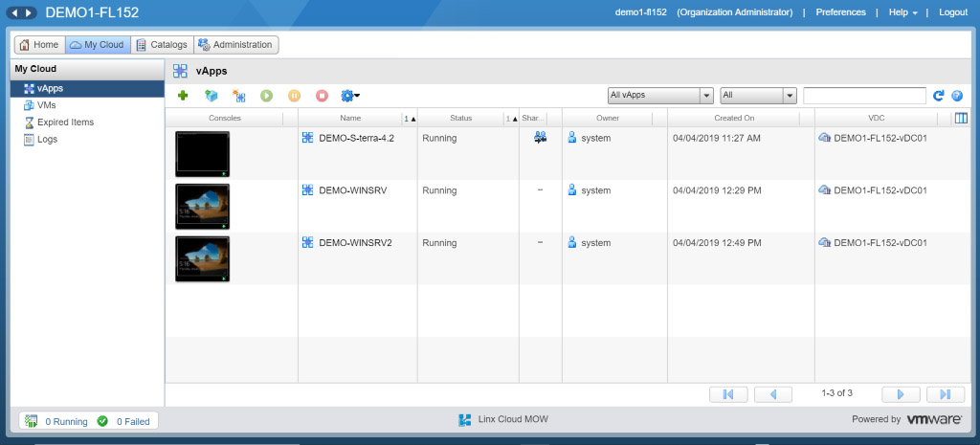Select the DEMO-WINSRV2 vApp name
The width and height of the screenshot is (980, 445).
(355, 243)
